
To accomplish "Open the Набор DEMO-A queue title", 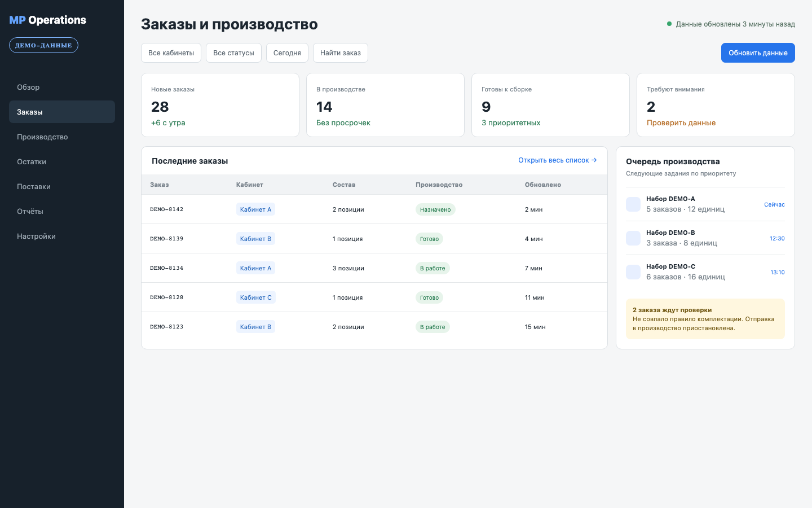I will [x=670, y=199].
